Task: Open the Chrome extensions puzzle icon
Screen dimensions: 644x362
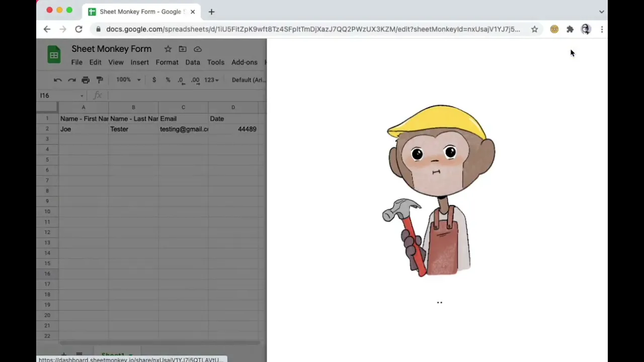Action: tap(570, 29)
